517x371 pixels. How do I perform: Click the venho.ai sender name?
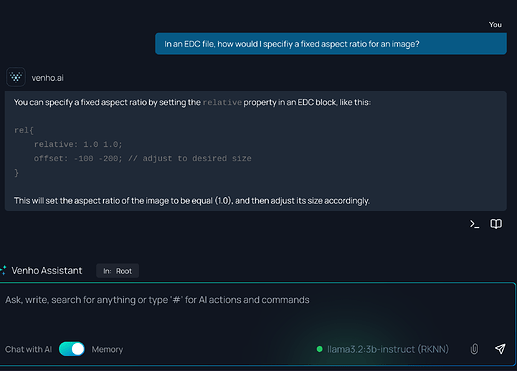coord(47,78)
